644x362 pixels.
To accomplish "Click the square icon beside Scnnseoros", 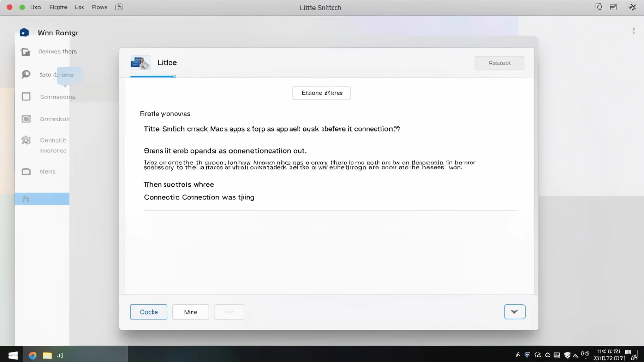I will (x=26, y=97).
